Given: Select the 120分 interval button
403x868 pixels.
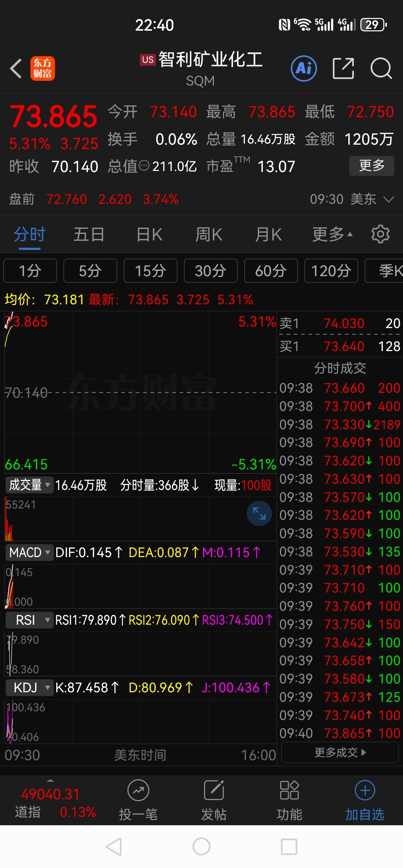Looking at the screenshot, I should point(331,271).
